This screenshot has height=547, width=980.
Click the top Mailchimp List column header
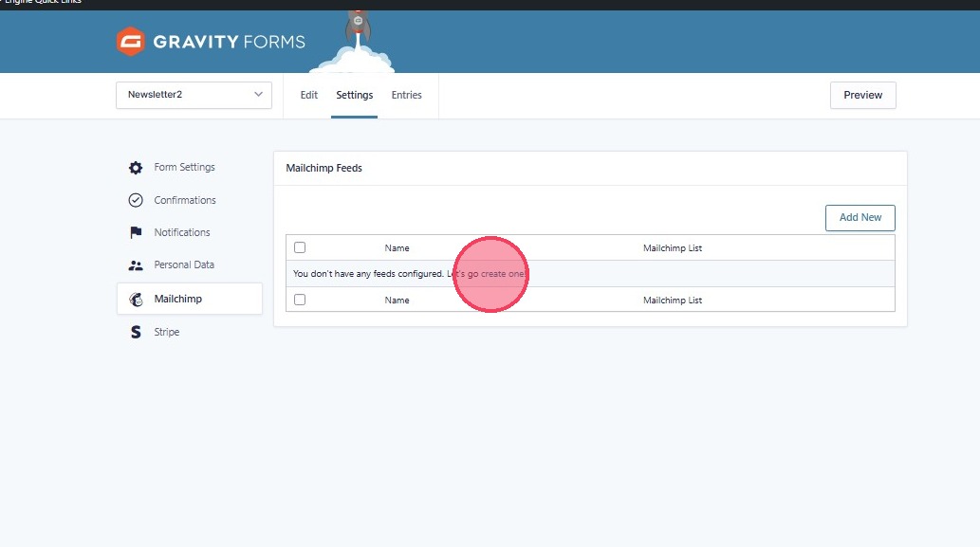[x=673, y=247]
